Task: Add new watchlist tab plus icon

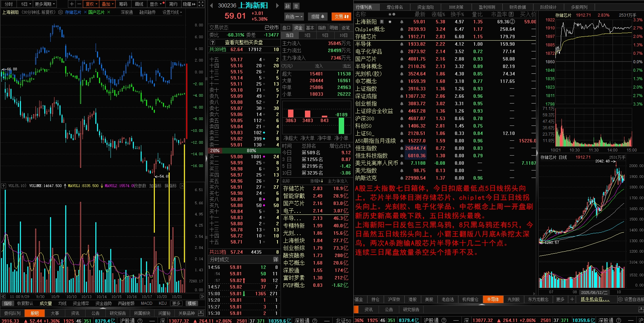Action: tap(572, 299)
